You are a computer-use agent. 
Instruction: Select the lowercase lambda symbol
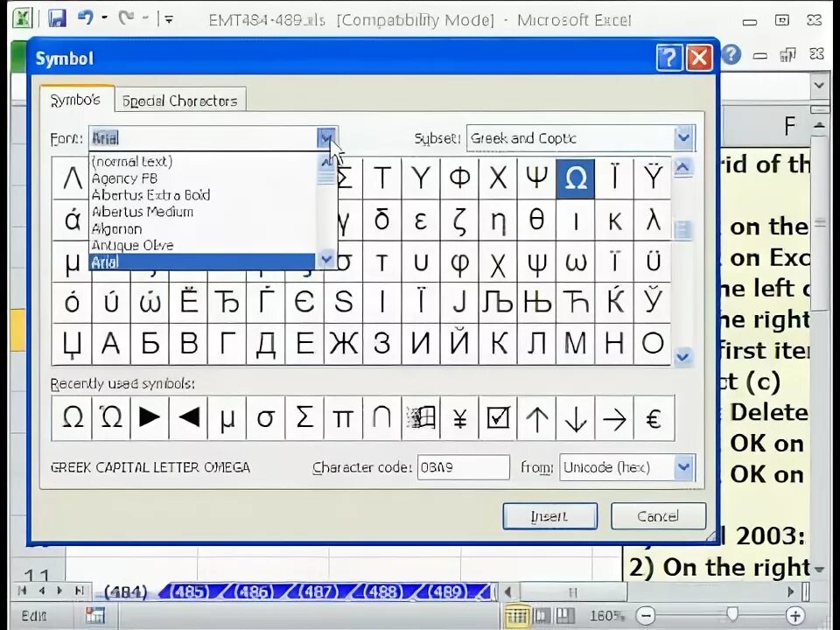(x=653, y=220)
